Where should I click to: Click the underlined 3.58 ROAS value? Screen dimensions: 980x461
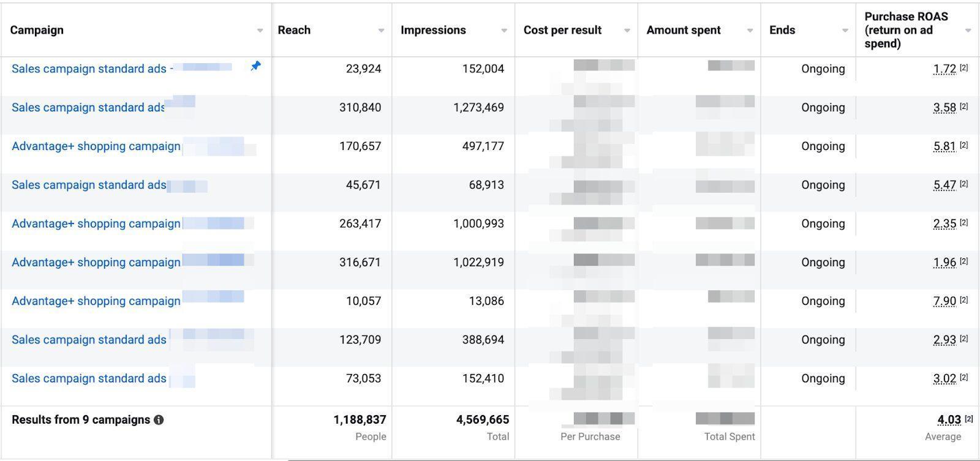(944, 108)
